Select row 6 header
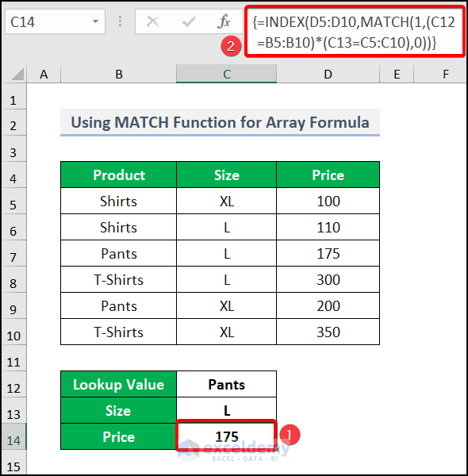This screenshot has height=476, width=468. tap(14, 228)
